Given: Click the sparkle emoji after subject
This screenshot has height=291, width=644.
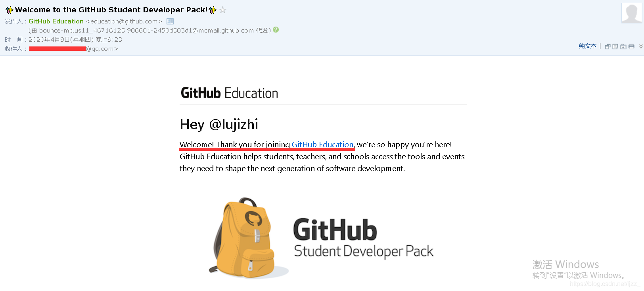Looking at the screenshot, I should [x=213, y=10].
